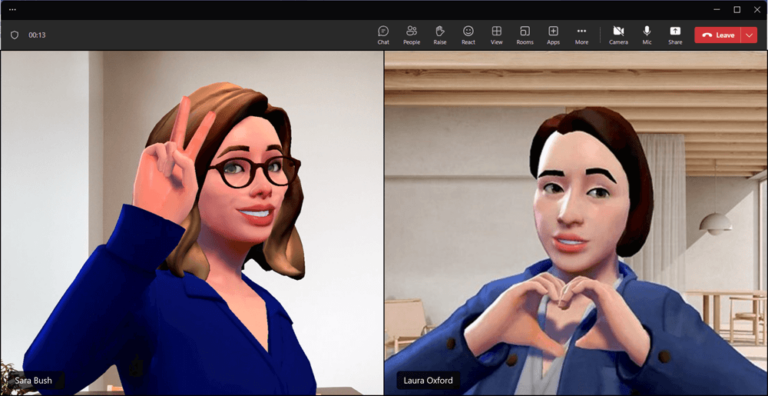Expand the Leave options dropdown arrow
768x396 pixels.
click(749, 35)
